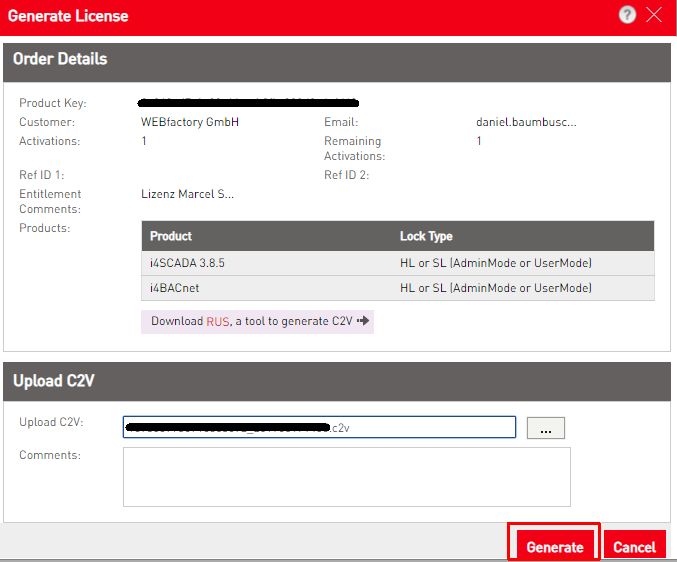The width and height of the screenshot is (677, 562).
Task: Click the Generate button
Action: [x=554, y=547]
